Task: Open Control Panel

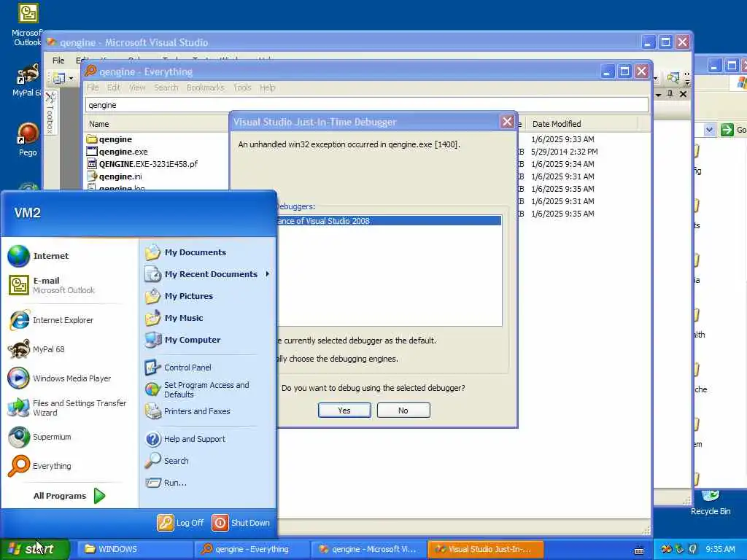Action: pyautogui.click(x=178, y=367)
